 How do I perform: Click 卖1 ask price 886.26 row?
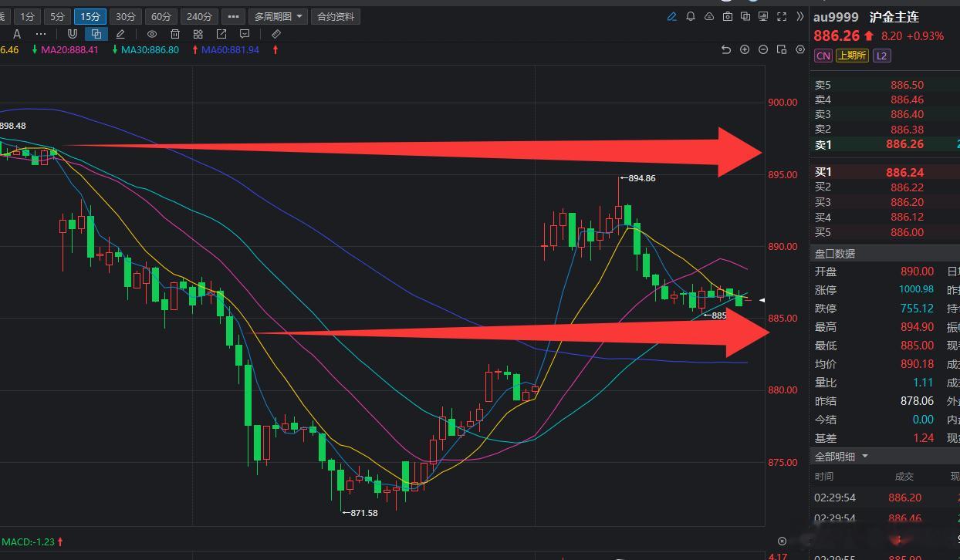[884, 144]
